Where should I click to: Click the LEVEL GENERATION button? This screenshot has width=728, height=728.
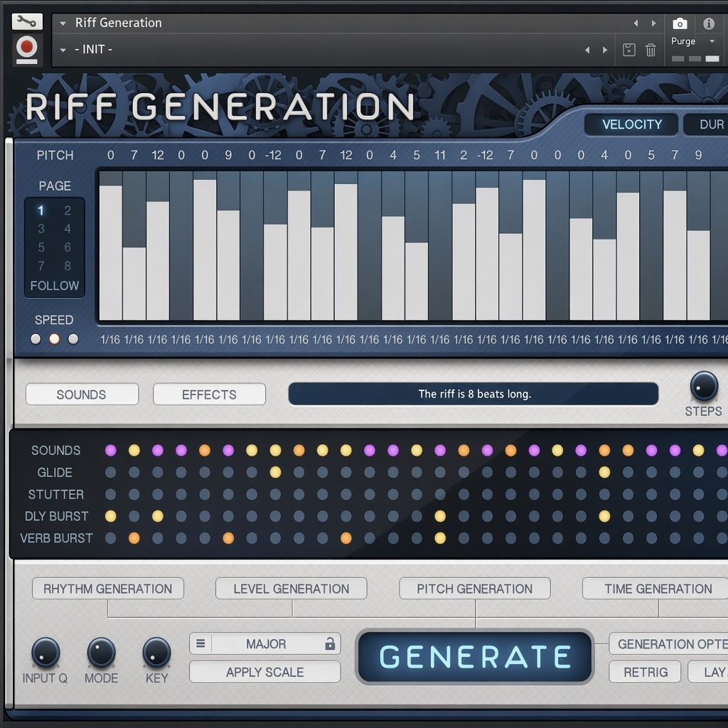(x=291, y=589)
